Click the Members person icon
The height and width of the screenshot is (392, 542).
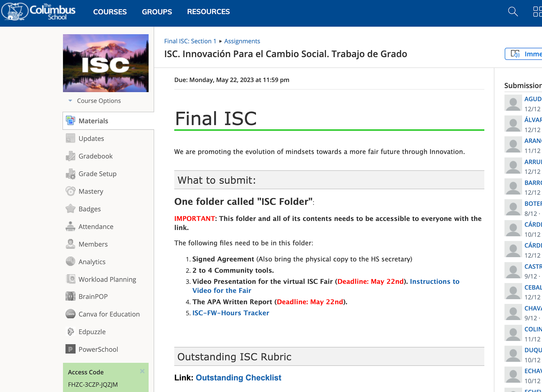click(x=70, y=244)
